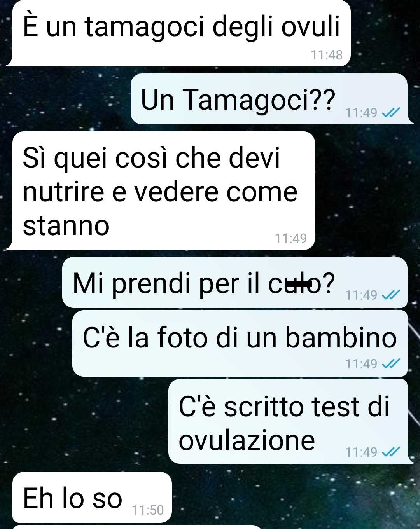Select the 'Un Tamagoci??' sent message
The height and width of the screenshot is (529, 420).
pos(271,99)
